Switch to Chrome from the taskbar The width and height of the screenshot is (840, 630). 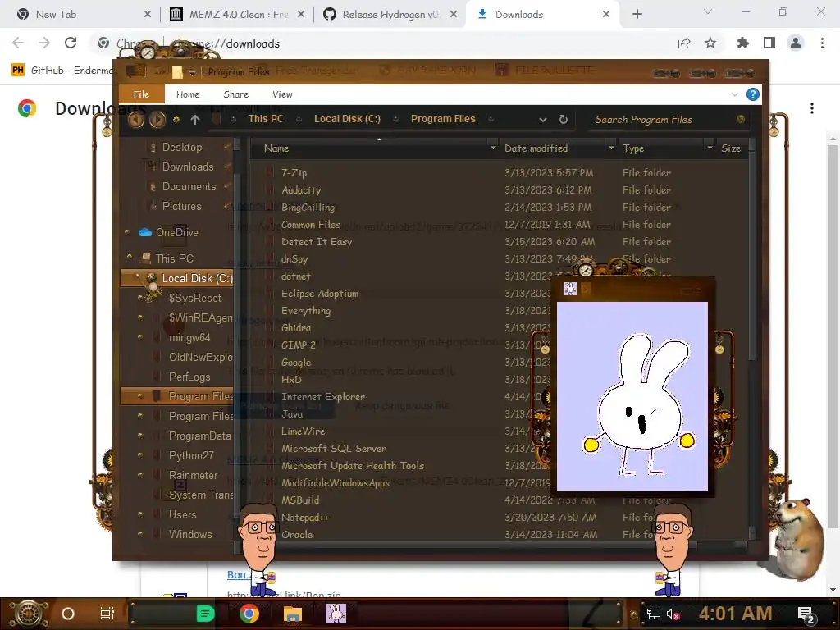pos(249,614)
